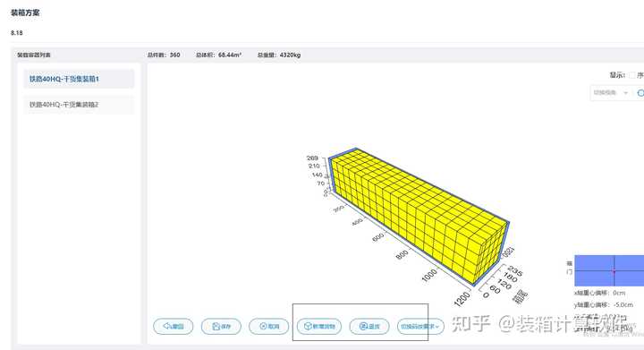
Task: Click the total pieces value 360
Action: [x=174, y=55]
